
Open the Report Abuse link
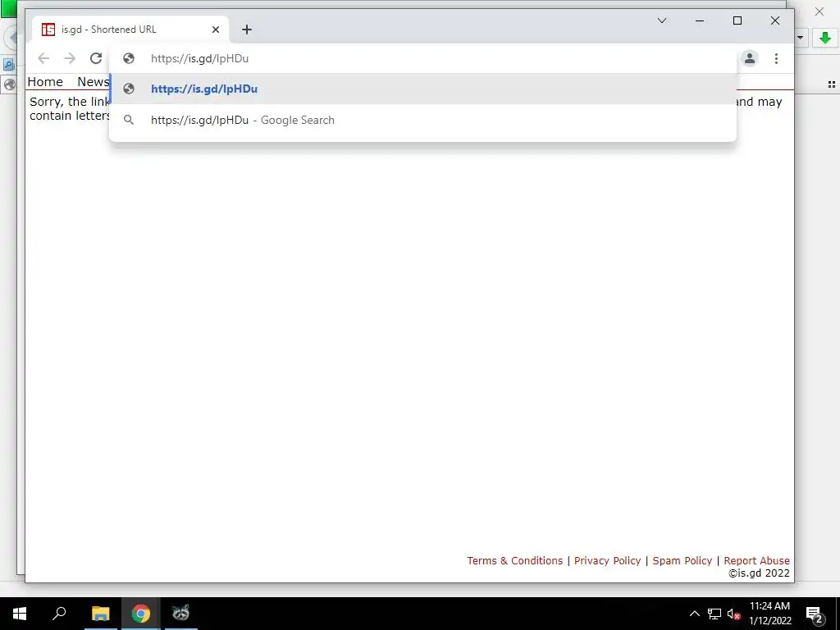tap(756, 560)
